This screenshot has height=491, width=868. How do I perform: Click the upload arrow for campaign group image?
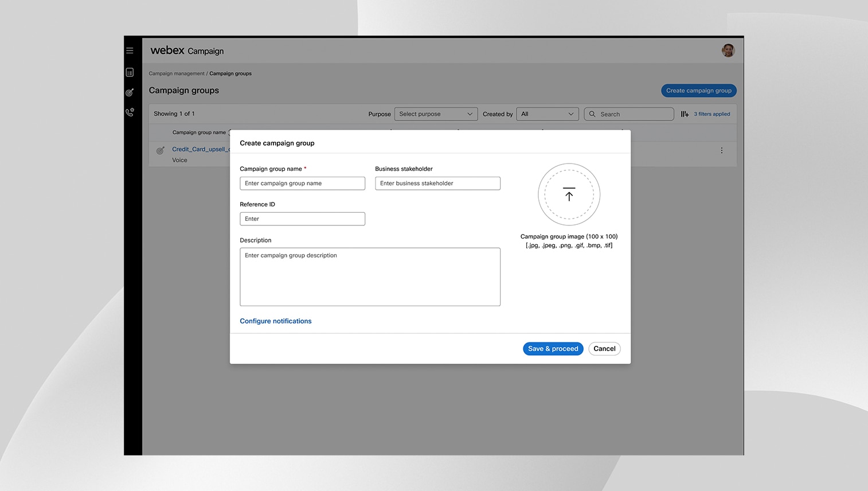569,195
